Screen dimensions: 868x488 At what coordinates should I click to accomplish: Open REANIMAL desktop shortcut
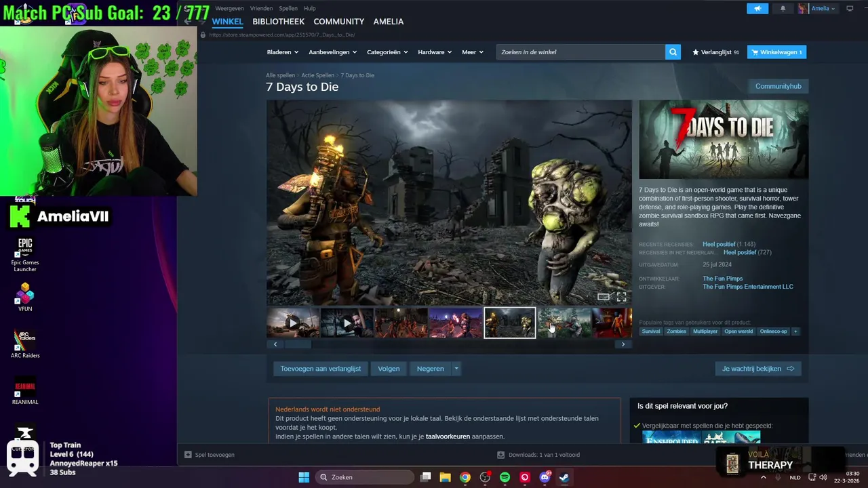[25, 390]
